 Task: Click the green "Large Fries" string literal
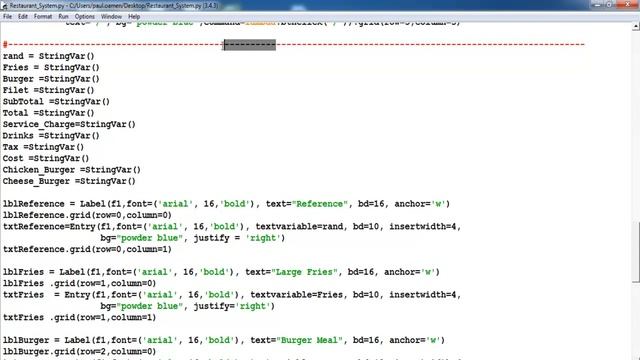pos(304,272)
